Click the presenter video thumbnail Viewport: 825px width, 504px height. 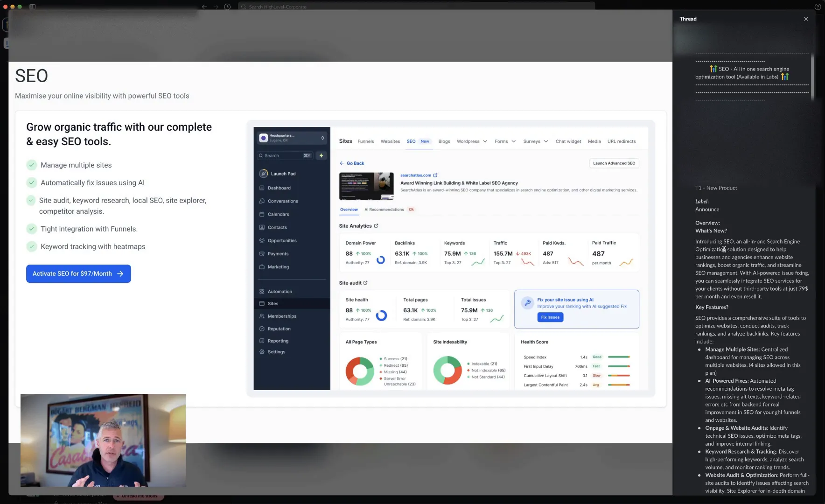103,440
